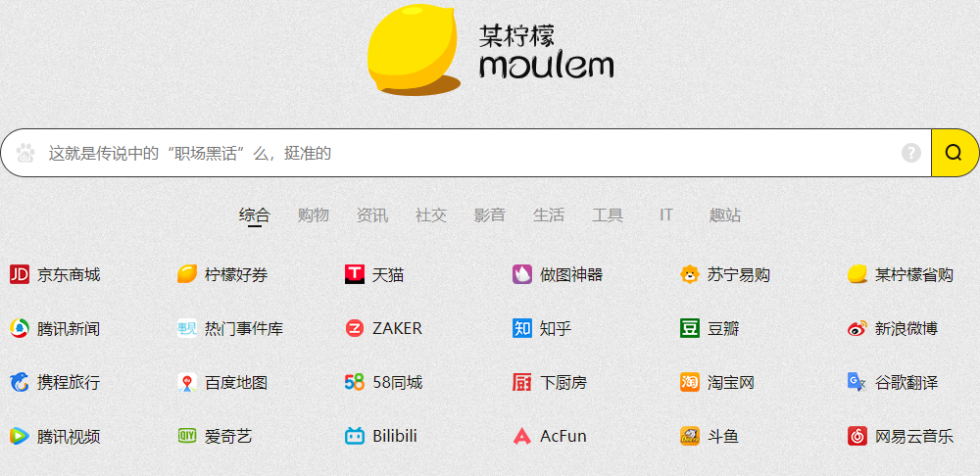Click the lemon icon beside 柠檬好券
Screen dimensions: 980x476
pyautogui.click(x=187, y=274)
